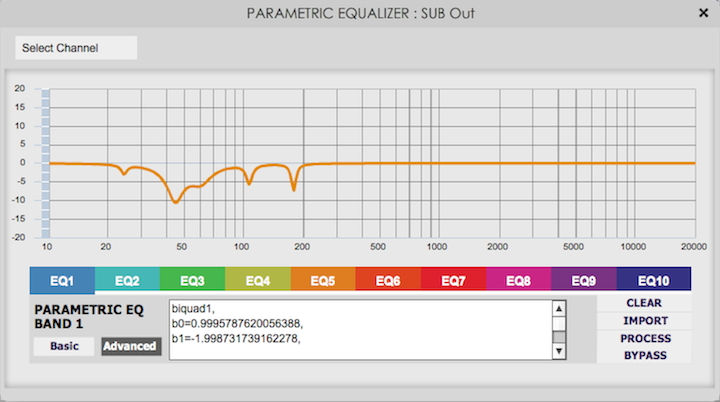Switch to the EQ9 band tab
720x402 pixels.
pos(584,279)
